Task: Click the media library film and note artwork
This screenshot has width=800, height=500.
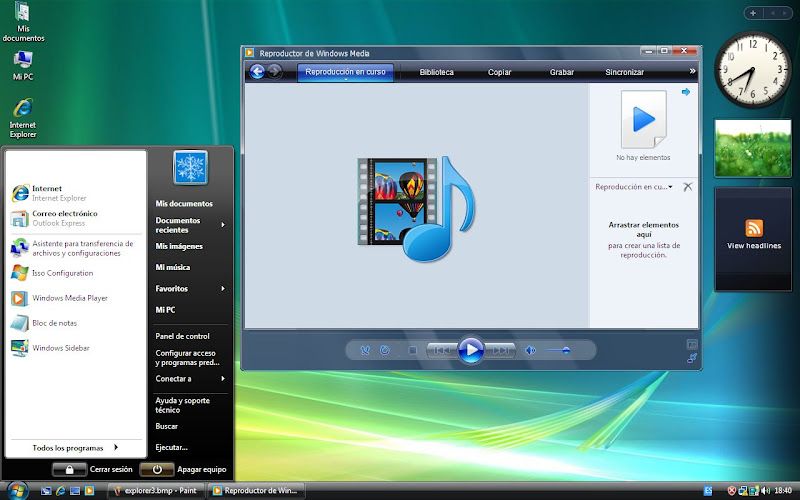Action: click(416, 209)
